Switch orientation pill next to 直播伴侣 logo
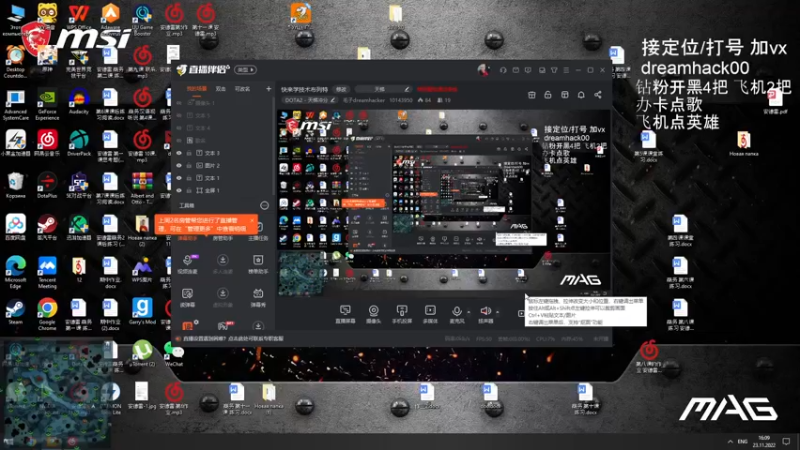800x450 pixels. click(x=245, y=70)
